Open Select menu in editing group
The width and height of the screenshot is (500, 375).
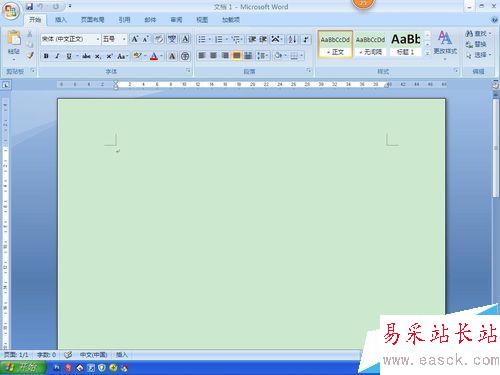coord(479,55)
